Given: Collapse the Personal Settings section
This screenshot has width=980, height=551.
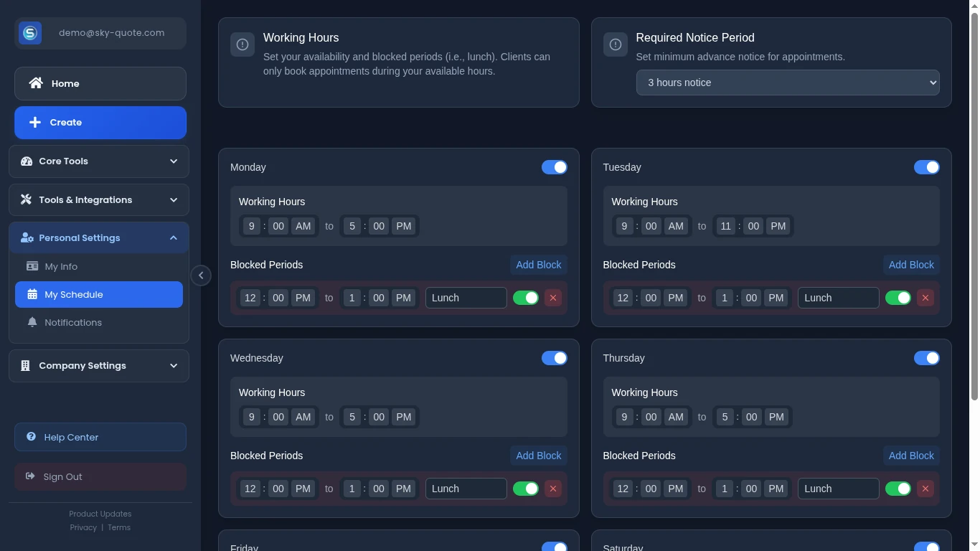Looking at the screenshot, I should point(99,237).
